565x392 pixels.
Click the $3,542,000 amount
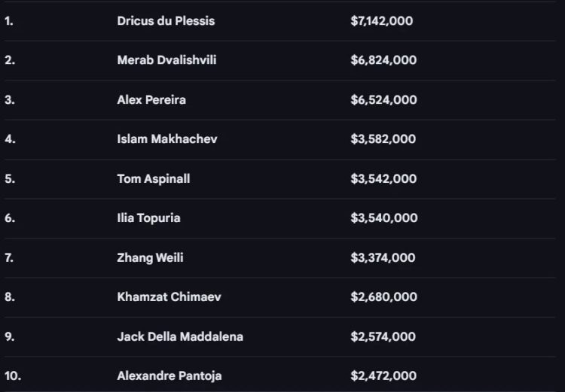coord(383,179)
